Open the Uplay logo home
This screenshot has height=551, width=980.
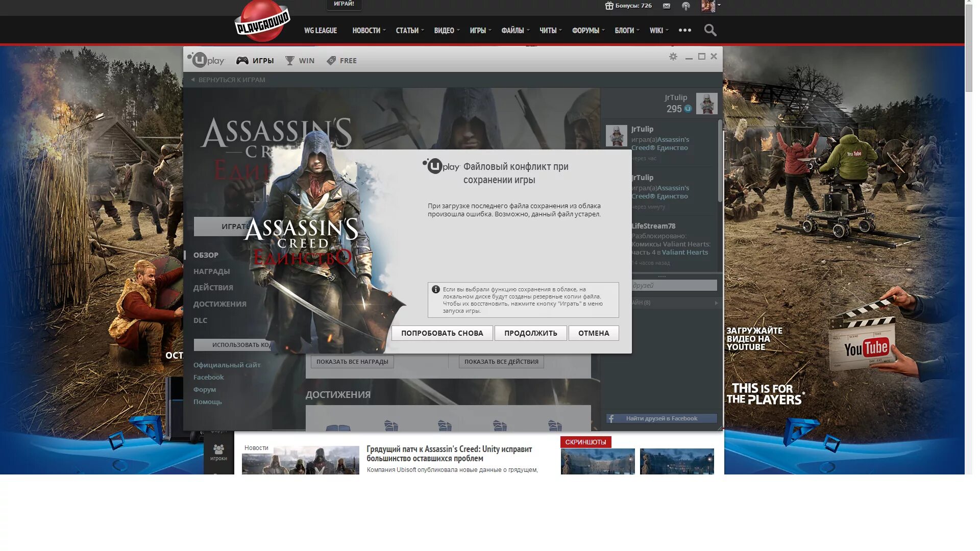pyautogui.click(x=206, y=60)
